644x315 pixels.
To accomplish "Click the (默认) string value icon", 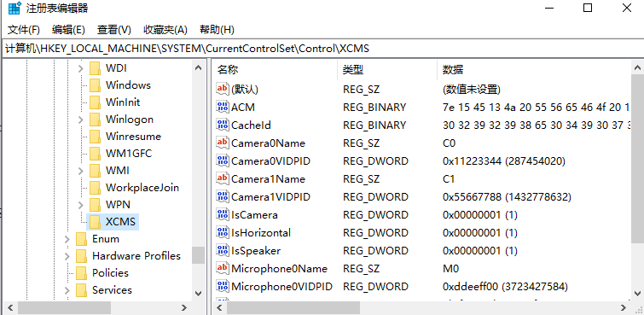I will tap(222, 89).
